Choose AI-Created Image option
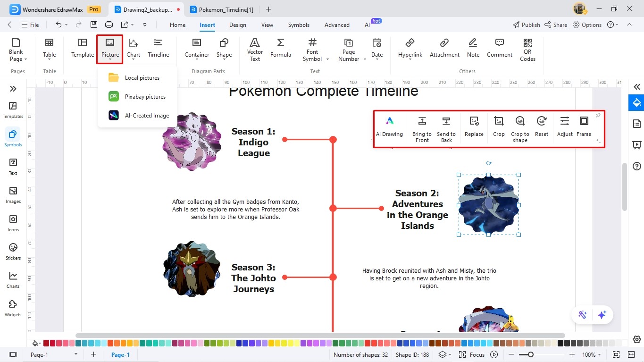Image resolution: width=644 pixels, height=362 pixels. tap(137, 116)
